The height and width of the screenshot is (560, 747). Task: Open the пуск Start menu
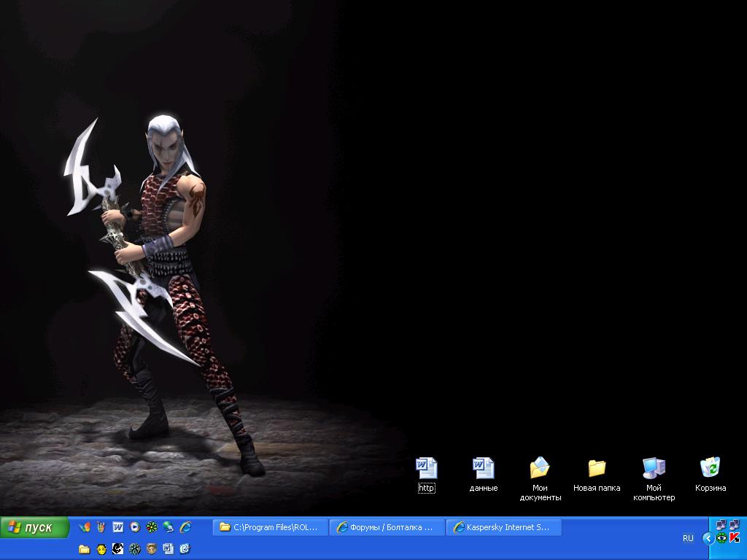34,527
